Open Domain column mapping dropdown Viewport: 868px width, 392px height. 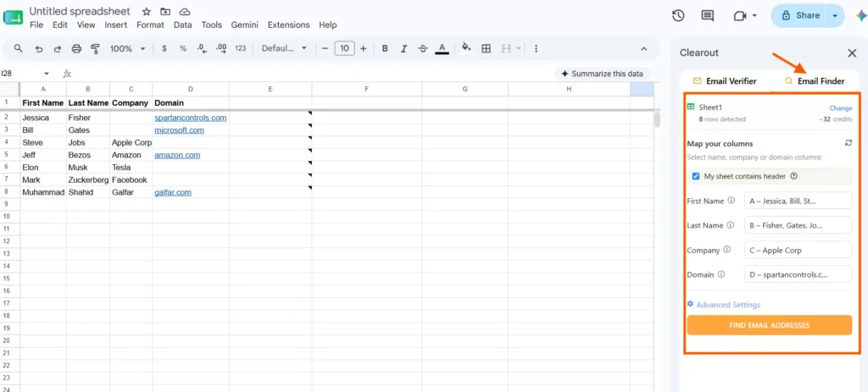point(798,274)
